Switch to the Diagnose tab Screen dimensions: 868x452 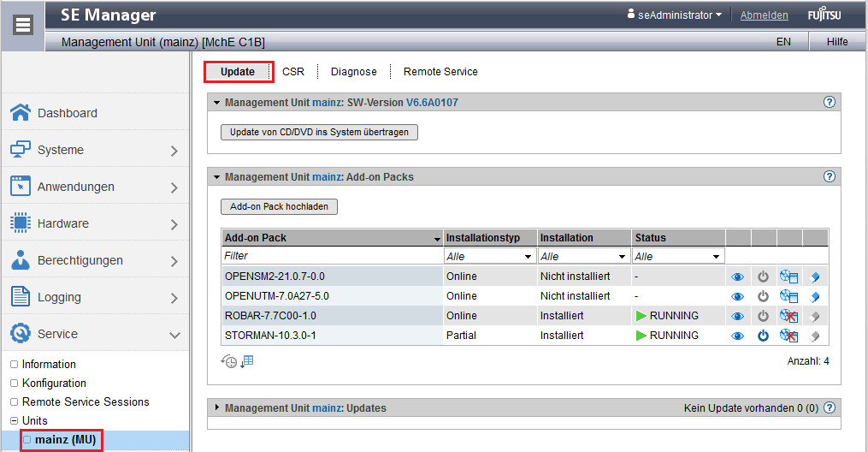coord(353,72)
